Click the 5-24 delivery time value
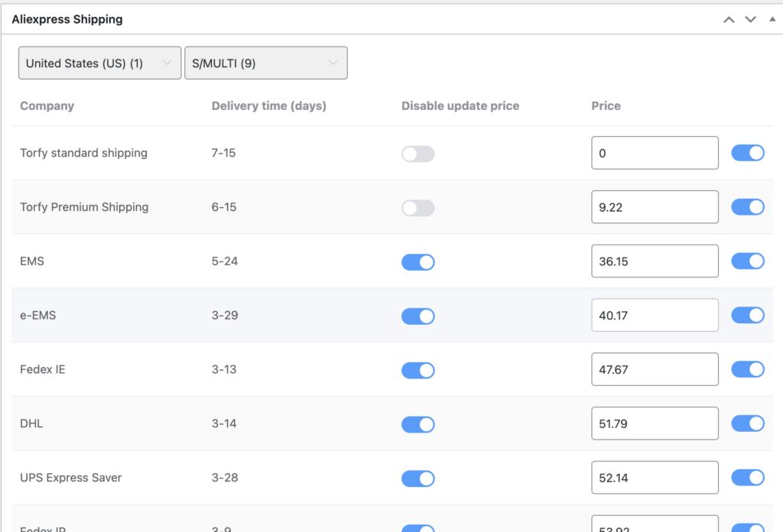This screenshot has height=532, width=783. point(225,261)
